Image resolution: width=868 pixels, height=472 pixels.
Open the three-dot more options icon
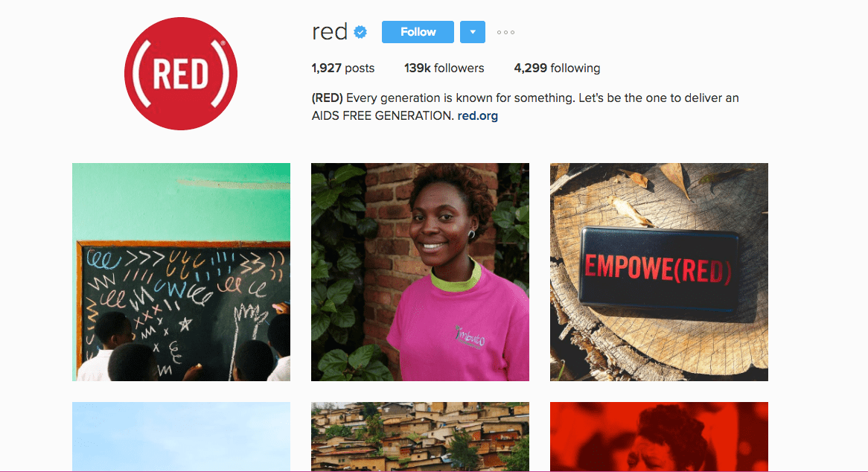click(505, 32)
